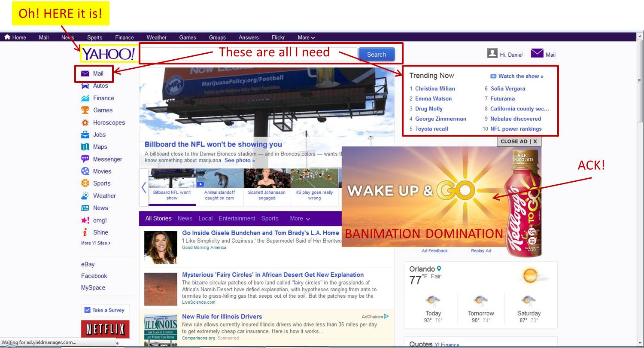Screen dimensions: 644x348
Task: Open Messenger smiley icon in sidebar
Action: click(85, 159)
